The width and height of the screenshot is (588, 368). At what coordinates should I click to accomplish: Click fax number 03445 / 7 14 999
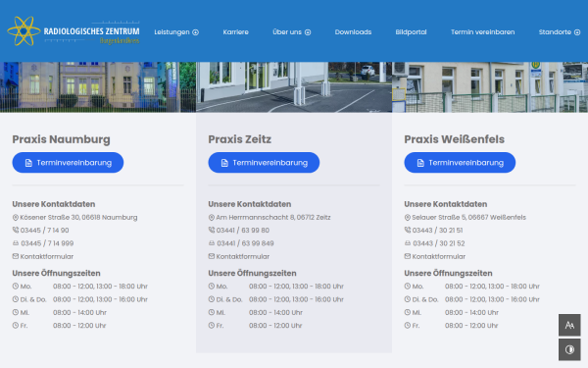[x=47, y=243]
